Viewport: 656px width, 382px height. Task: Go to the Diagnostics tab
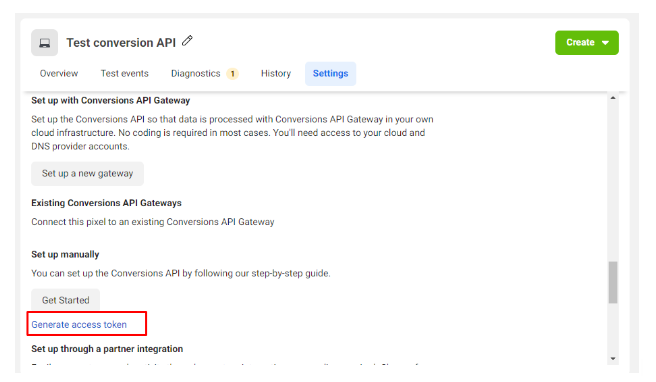pyautogui.click(x=195, y=74)
